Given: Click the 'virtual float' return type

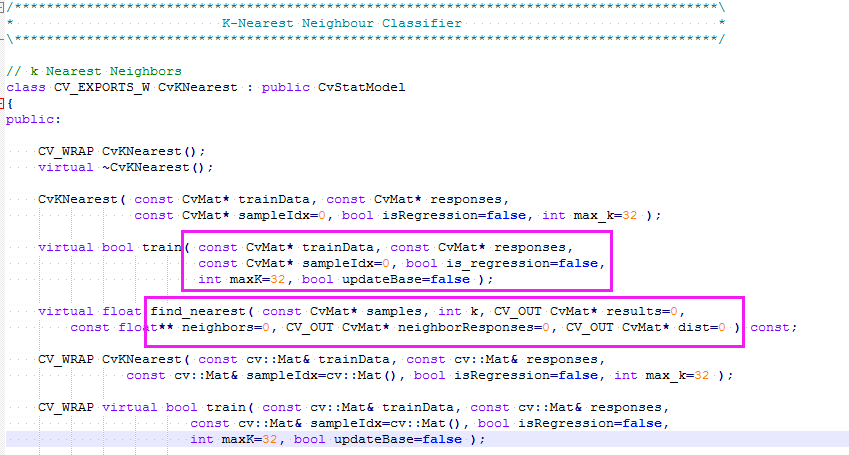Looking at the screenshot, I should tap(89, 311).
